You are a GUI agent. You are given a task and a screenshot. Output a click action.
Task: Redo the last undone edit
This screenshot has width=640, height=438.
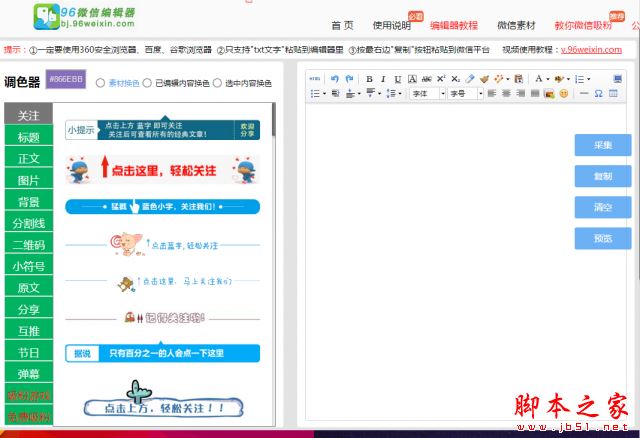coord(349,79)
